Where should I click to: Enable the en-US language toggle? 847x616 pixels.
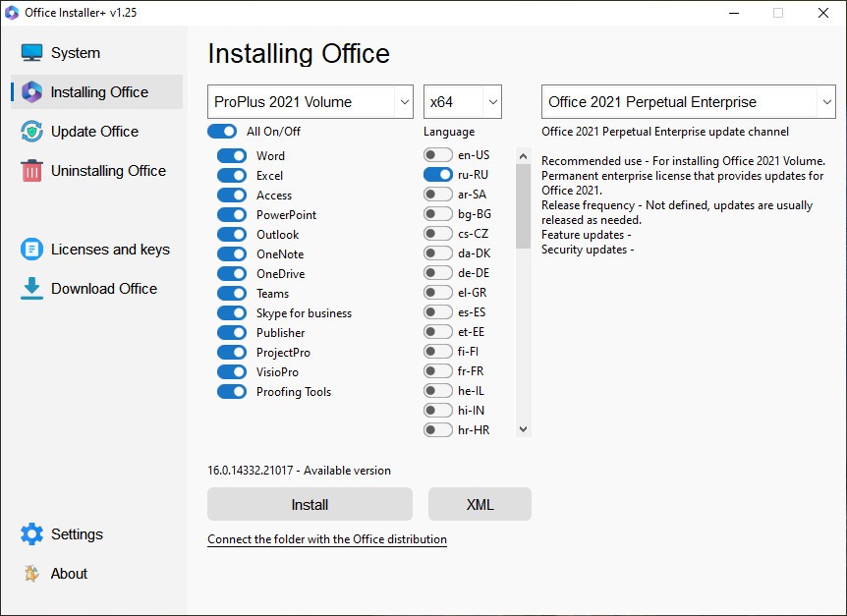pyautogui.click(x=438, y=155)
